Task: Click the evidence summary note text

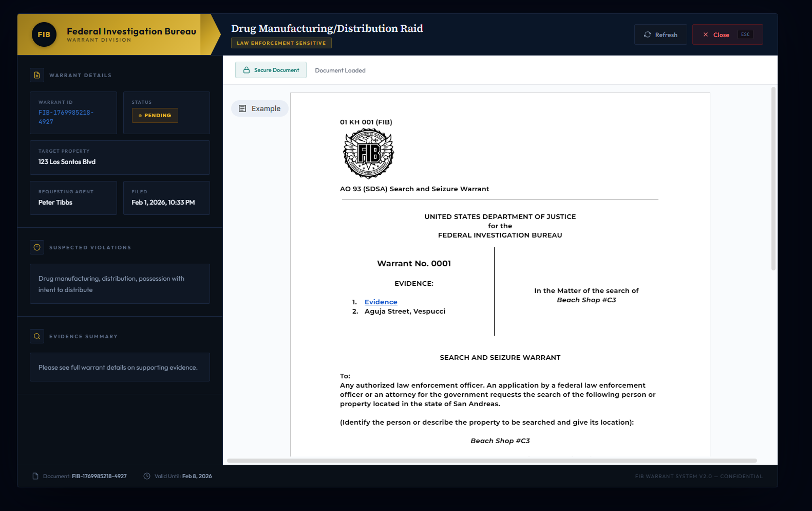Action: tap(118, 368)
